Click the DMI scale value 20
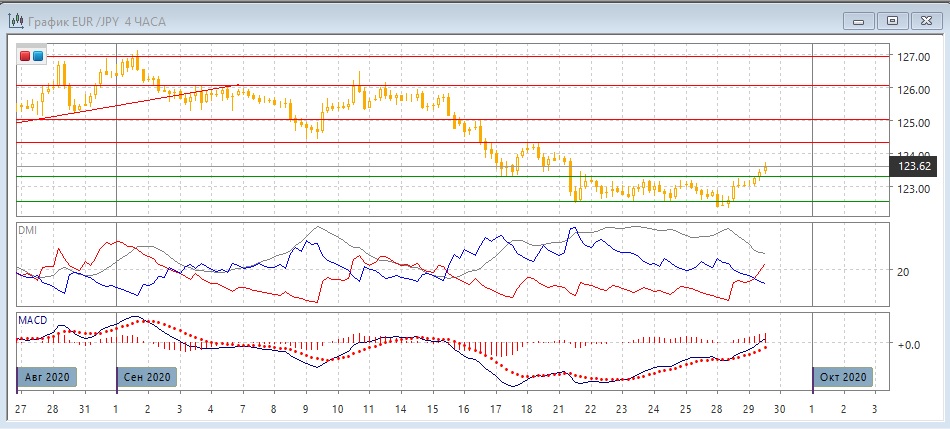950x429 pixels. coord(903,271)
